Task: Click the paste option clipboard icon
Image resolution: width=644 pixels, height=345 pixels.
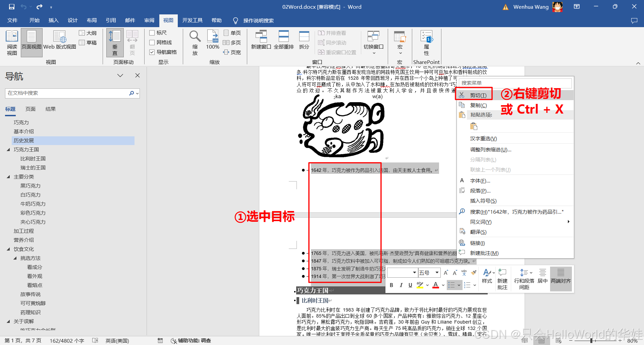Action: [474, 126]
